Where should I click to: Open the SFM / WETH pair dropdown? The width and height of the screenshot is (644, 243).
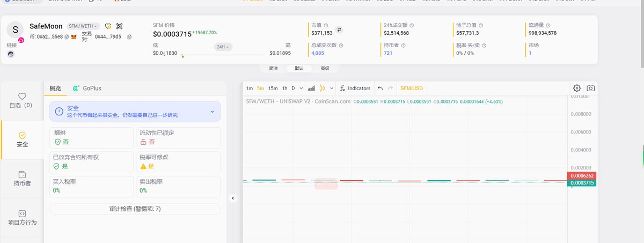click(x=83, y=26)
